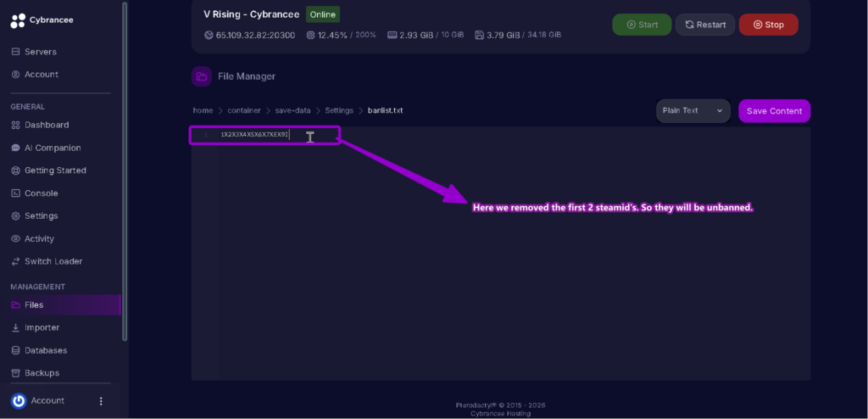Click the server address 65.109.32.82:20300
The height and width of the screenshot is (419, 868).
[255, 35]
